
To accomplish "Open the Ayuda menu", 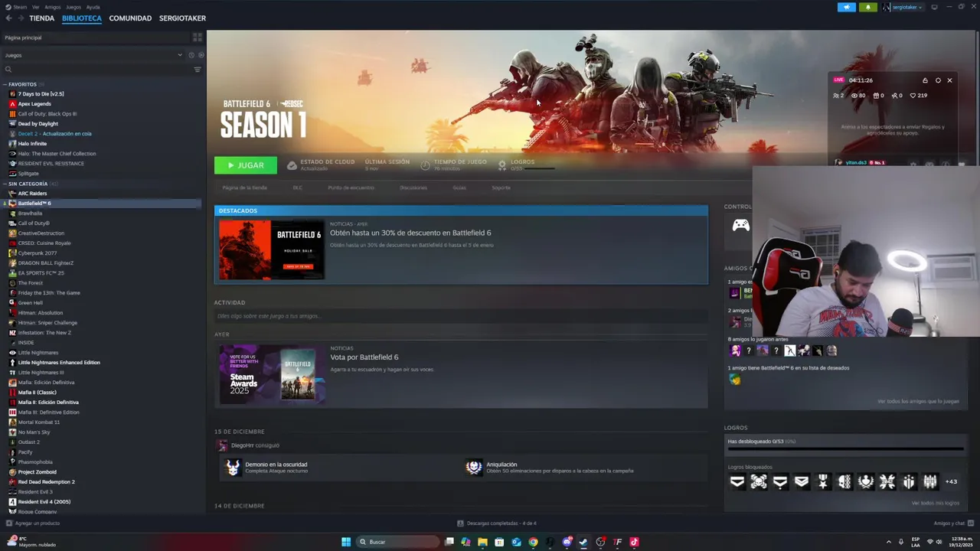I will [x=93, y=7].
